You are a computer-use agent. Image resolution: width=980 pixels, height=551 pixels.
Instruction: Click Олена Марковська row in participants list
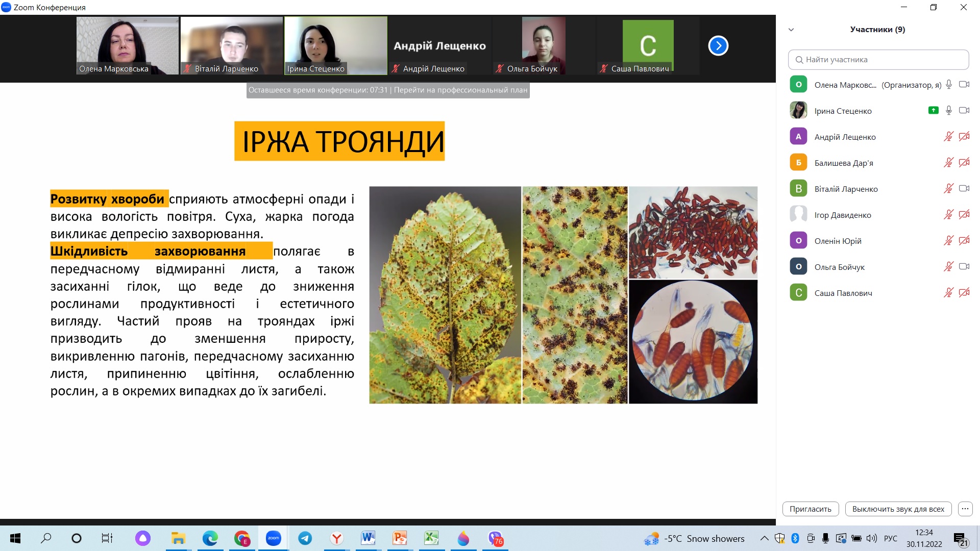878,85
